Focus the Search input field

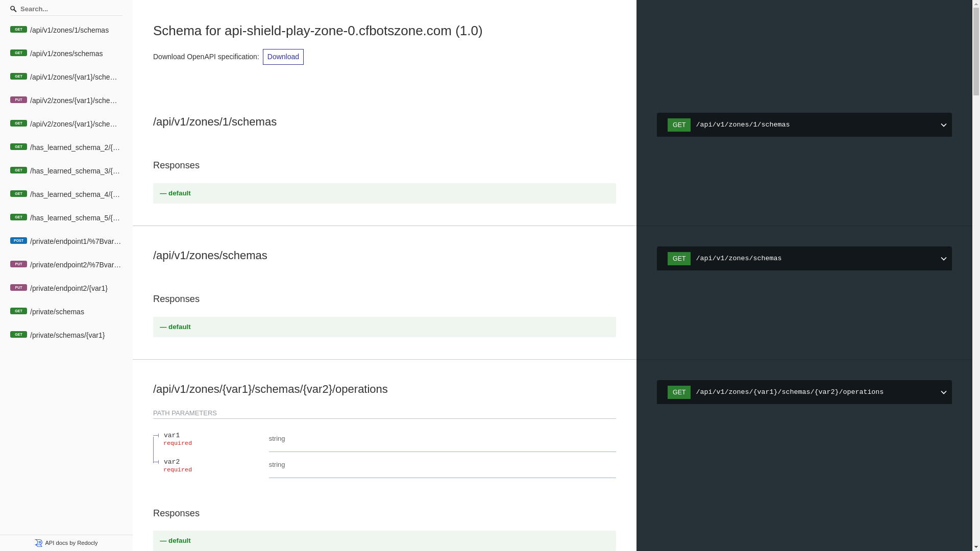(x=66, y=9)
